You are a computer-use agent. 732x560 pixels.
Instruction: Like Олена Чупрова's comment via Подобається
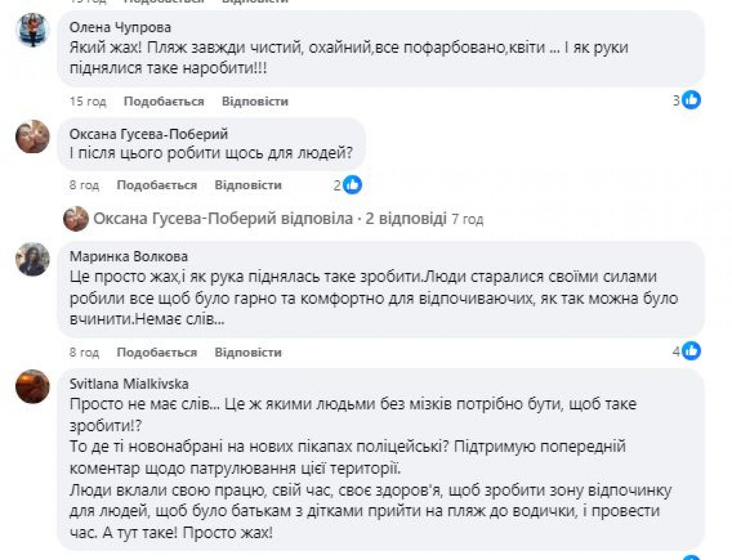point(164,101)
